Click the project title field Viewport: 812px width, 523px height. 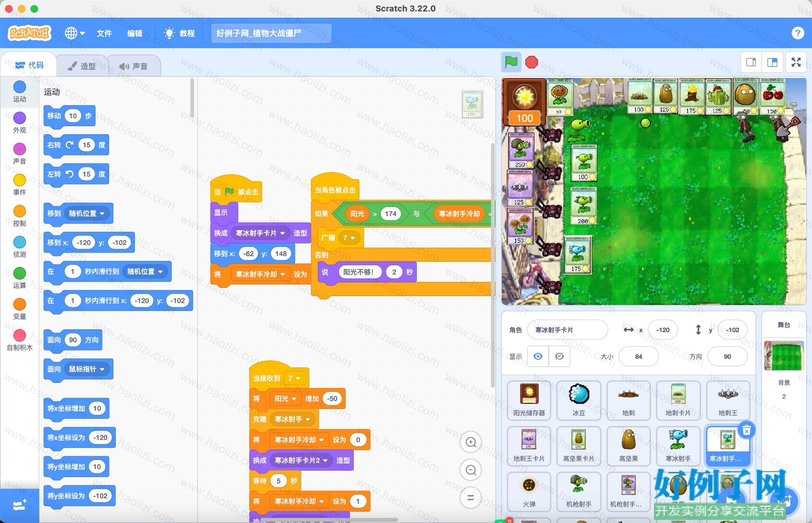[271, 33]
